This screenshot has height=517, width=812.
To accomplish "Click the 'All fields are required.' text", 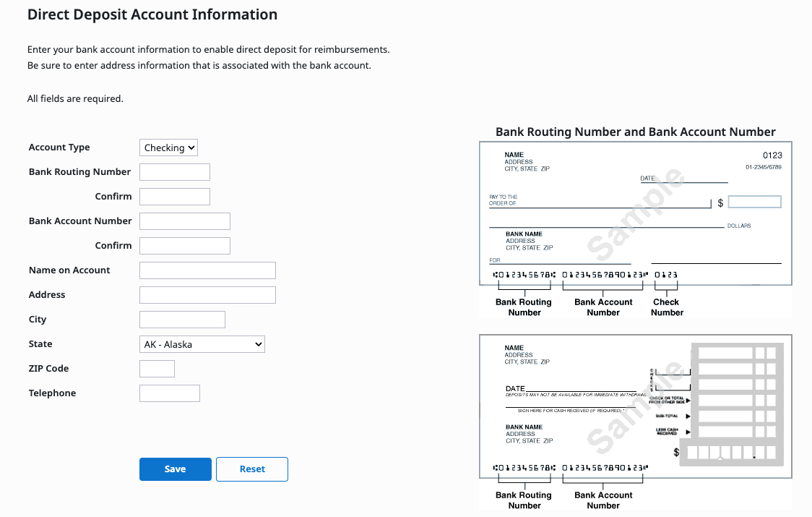I will pyautogui.click(x=75, y=98).
